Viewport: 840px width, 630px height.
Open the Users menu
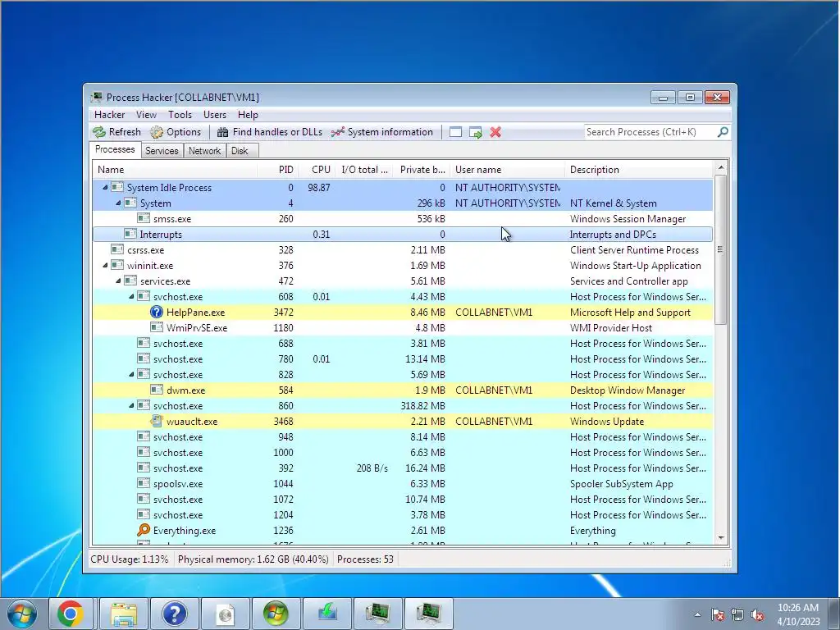pyautogui.click(x=215, y=115)
